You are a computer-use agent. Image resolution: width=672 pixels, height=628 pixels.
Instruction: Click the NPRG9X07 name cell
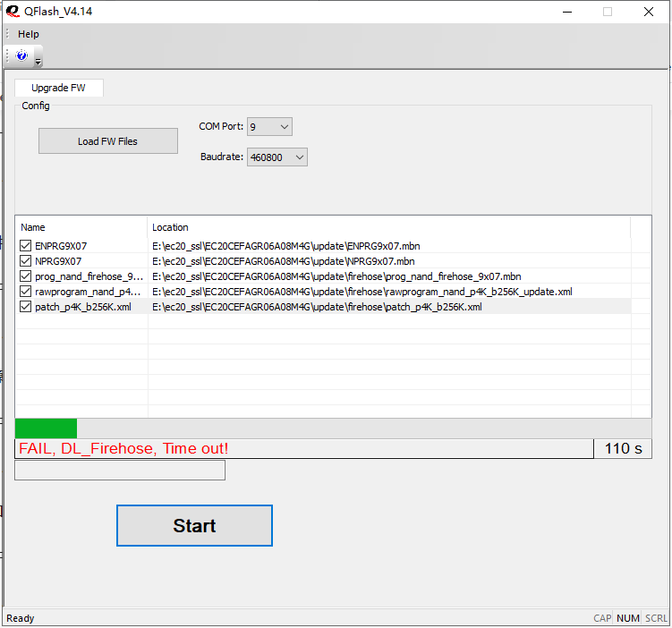[x=58, y=261]
